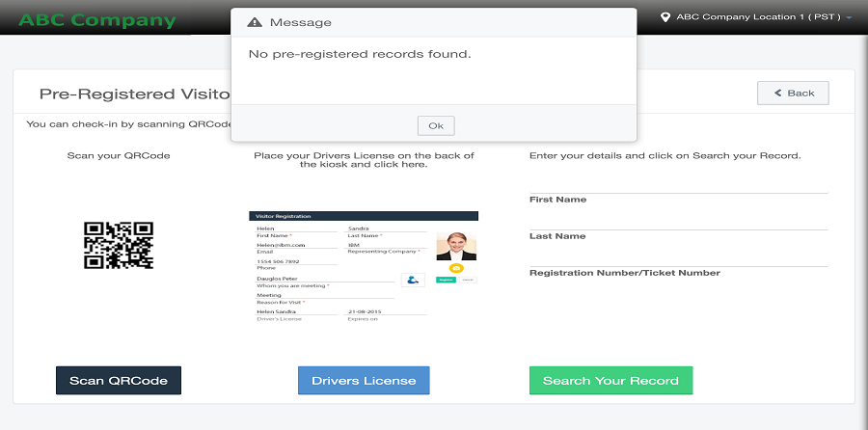This screenshot has height=430, width=868.
Task: Go back using the Back button
Action: 793,93
